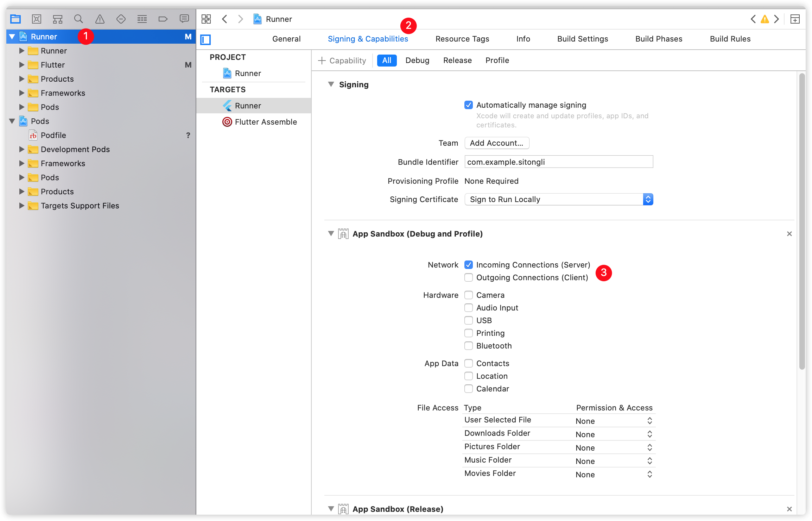
Task: Click Runner project in the jump bar
Action: [273, 19]
